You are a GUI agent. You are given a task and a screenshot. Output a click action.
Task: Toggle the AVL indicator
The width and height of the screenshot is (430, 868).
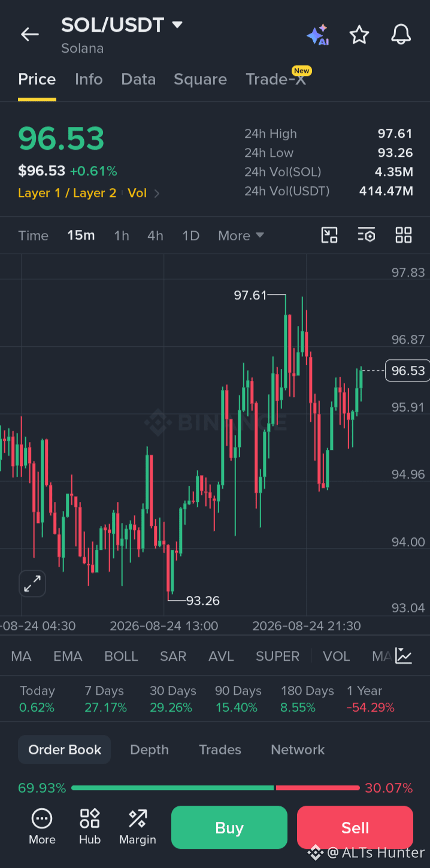coord(221,656)
